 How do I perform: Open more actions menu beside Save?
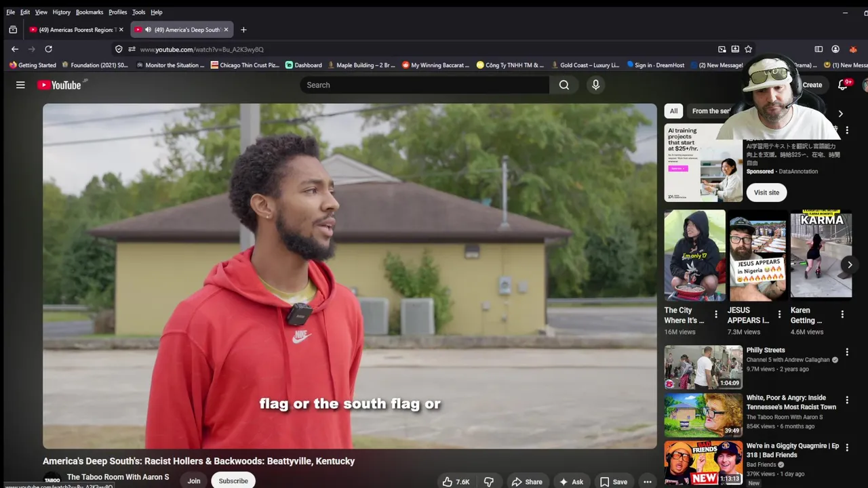[x=648, y=482]
